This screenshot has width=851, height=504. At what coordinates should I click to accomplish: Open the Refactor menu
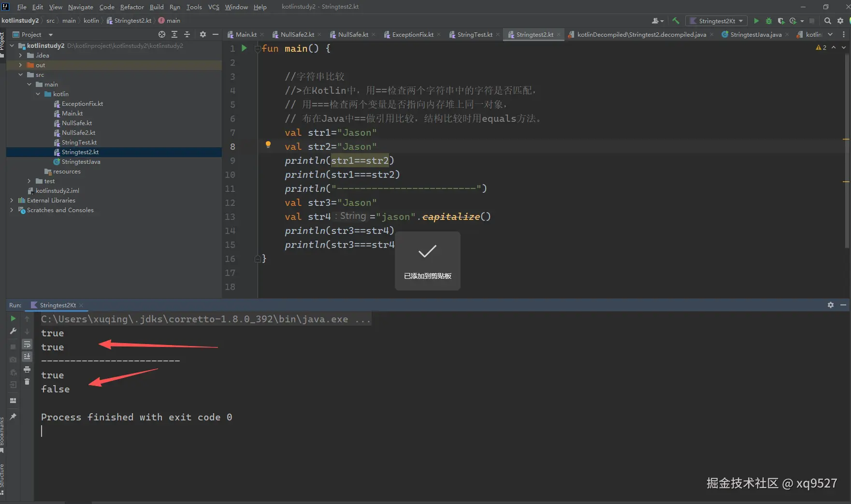[x=132, y=7]
